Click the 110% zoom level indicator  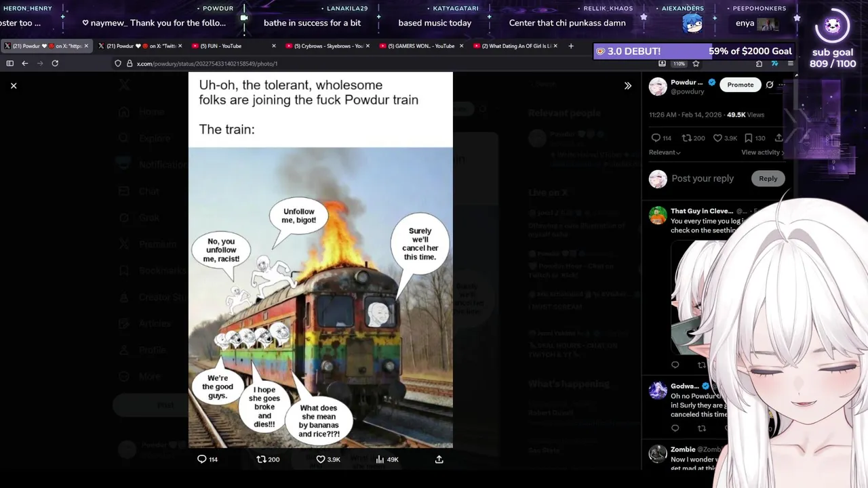(679, 64)
